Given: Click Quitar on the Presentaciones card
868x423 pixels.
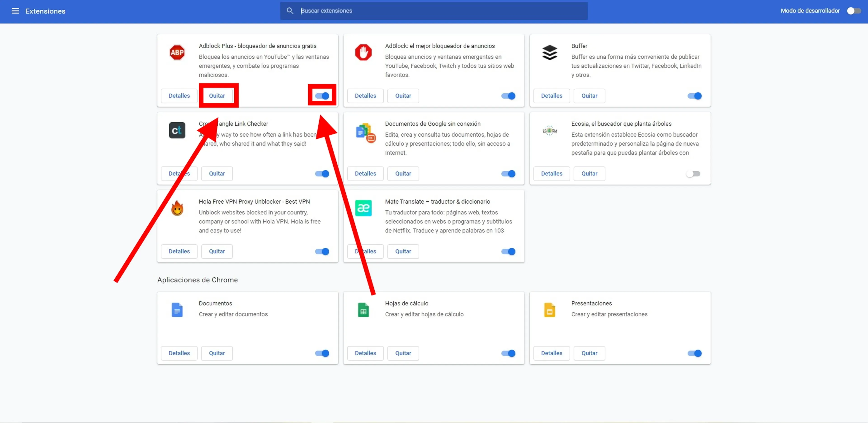Looking at the screenshot, I should coord(589,353).
